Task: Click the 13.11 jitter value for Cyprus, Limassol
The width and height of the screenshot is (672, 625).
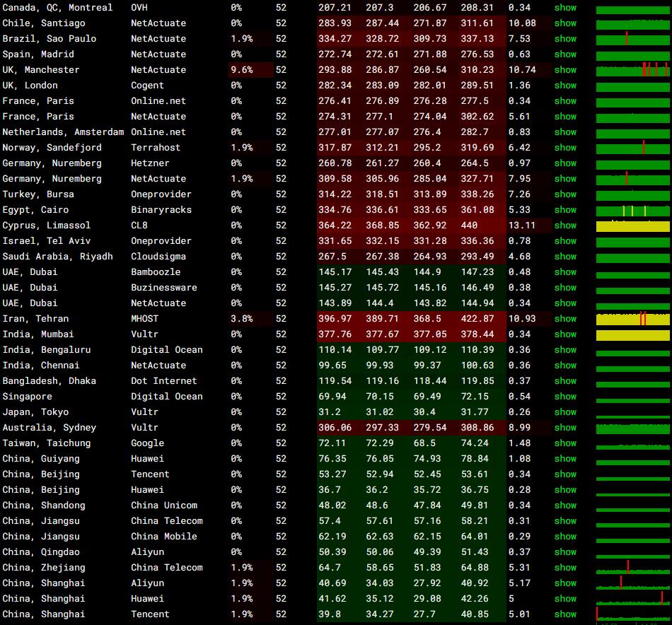Action: (522, 226)
